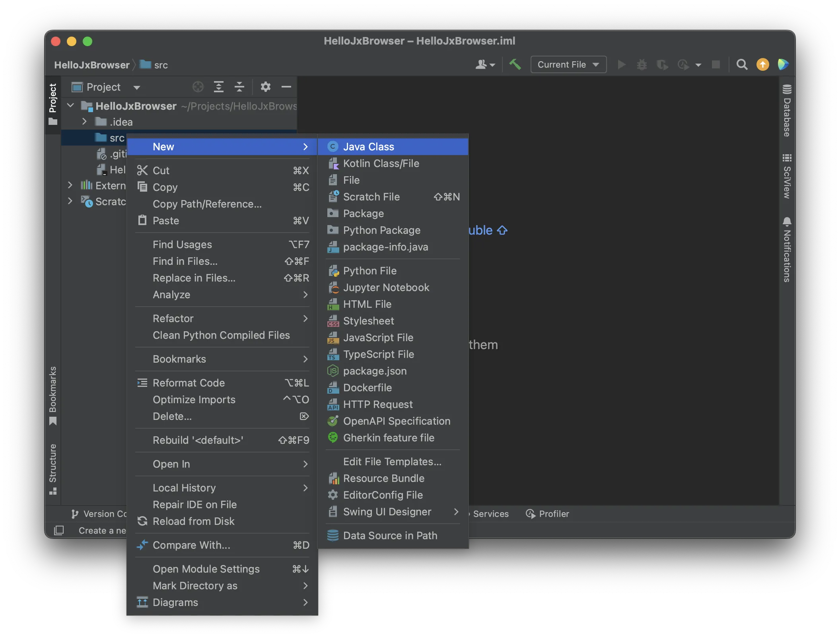Open the Bookmarks tool window
The width and height of the screenshot is (840, 637).
pos(53,396)
